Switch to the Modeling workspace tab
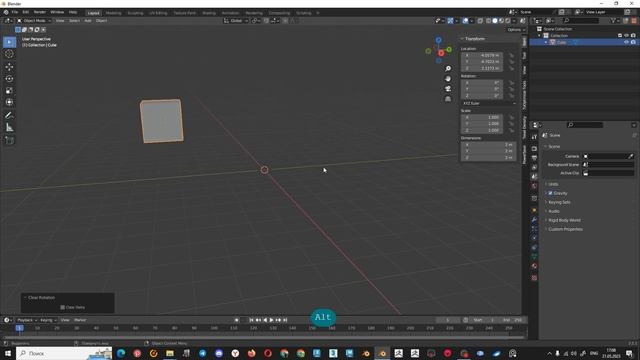The height and width of the screenshot is (360, 640). (x=113, y=13)
